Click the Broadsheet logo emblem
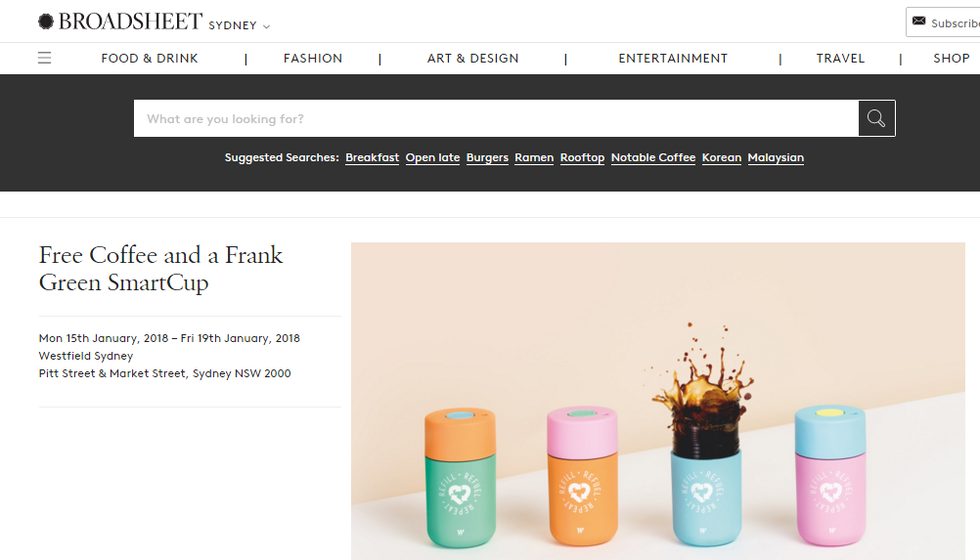Image resolution: width=980 pixels, height=560 pixels. (46, 22)
